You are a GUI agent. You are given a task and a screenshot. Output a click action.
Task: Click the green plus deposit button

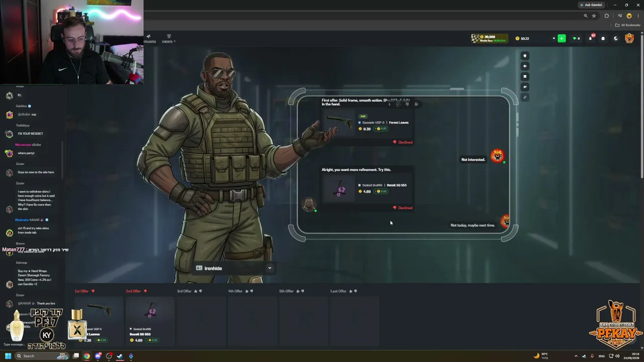click(561, 38)
